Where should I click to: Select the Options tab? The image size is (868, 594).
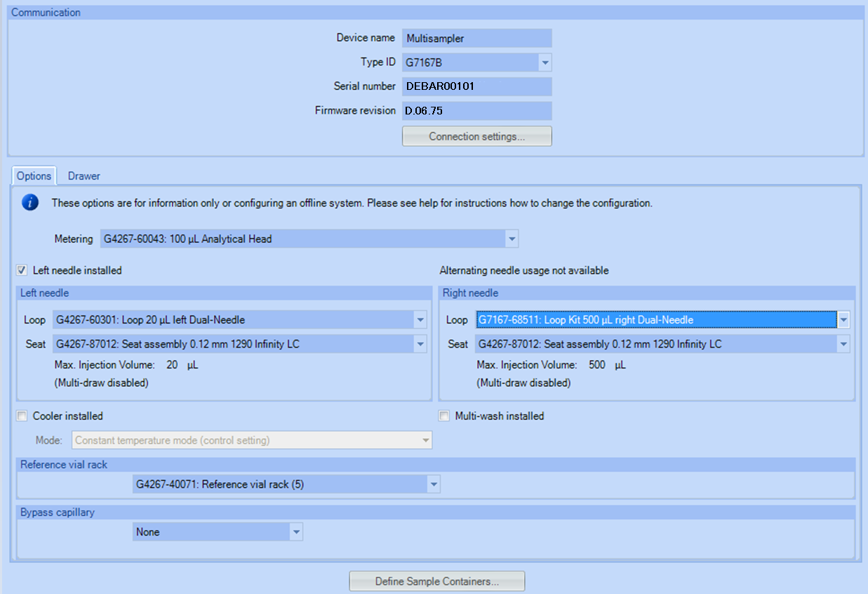click(x=33, y=176)
